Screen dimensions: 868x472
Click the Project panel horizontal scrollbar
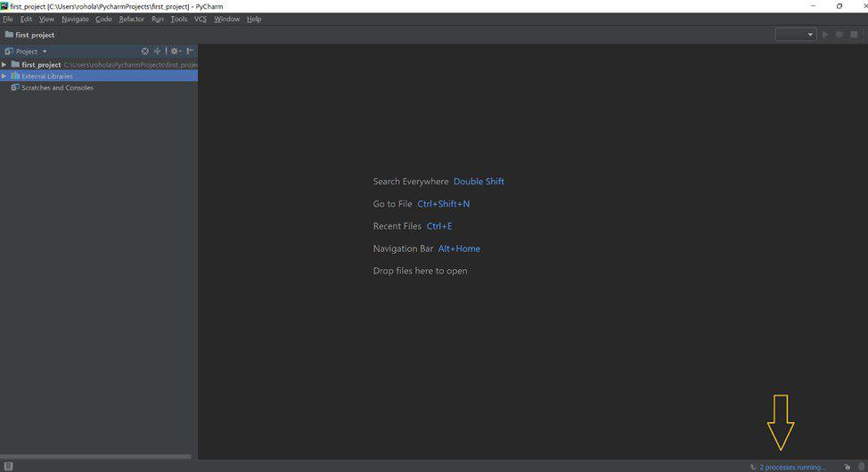[98, 457]
